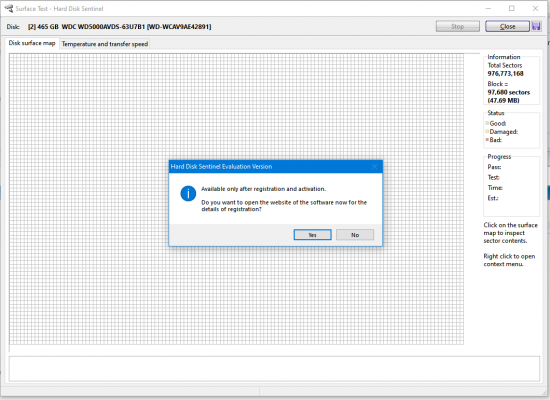Click the yellow Damaged status swatch

(x=487, y=132)
